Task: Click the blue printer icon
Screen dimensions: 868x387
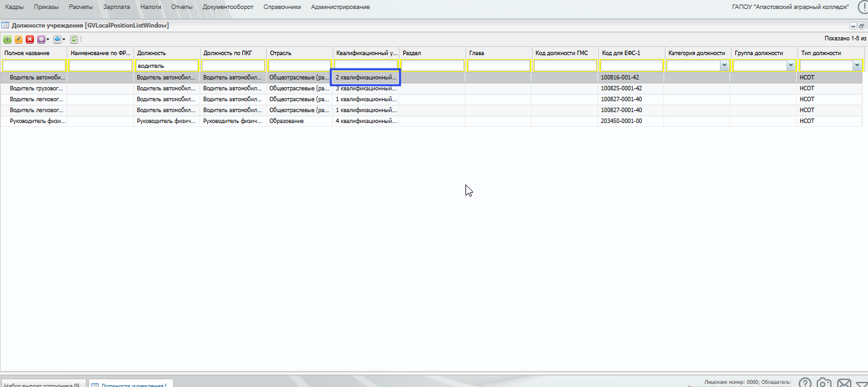Action: coord(57,39)
